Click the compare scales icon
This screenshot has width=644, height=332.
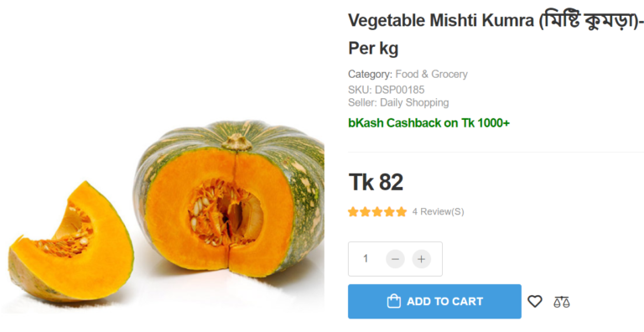pyautogui.click(x=562, y=302)
